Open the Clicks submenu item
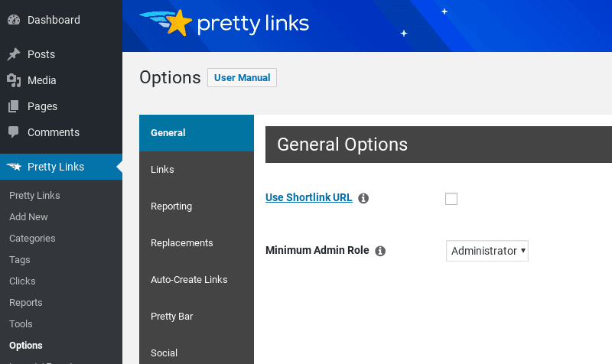Screen dimensions: 612x364 pos(22,281)
